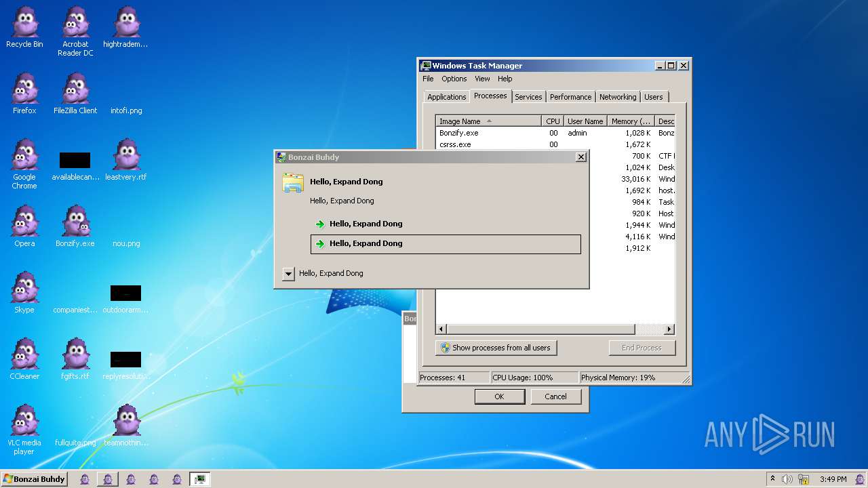Screen dimensions: 868x488
Task: Sort processes by CPU column
Action: tap(553, 121)
